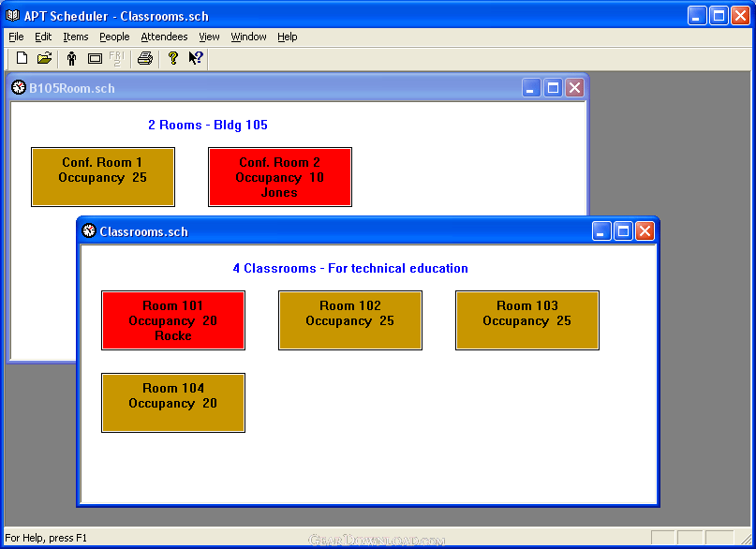The image size is (756, 549).
Task: Maximize the B105Room.sch child window
Action: point(553,88)
